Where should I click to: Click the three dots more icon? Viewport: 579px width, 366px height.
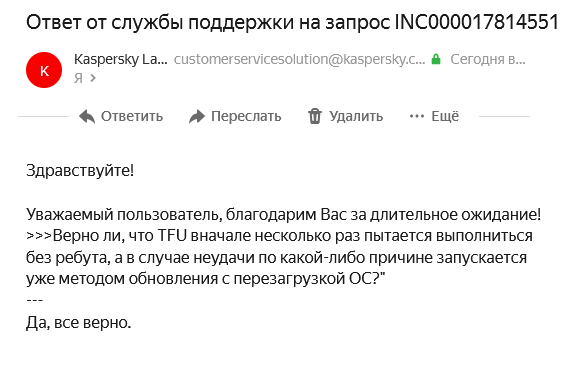pyautogui.click(x=417, y=116)
